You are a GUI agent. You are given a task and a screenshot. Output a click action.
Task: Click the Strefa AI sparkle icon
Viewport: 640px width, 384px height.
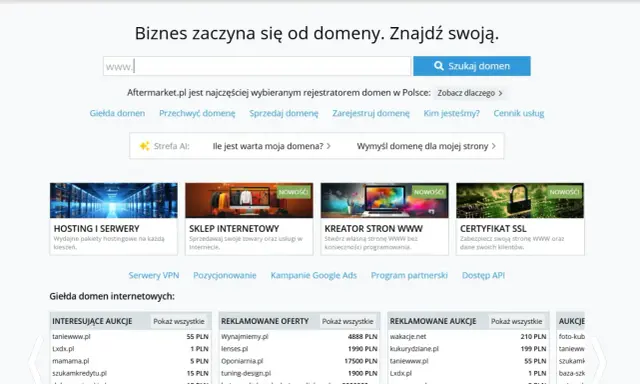pos(144,146)
